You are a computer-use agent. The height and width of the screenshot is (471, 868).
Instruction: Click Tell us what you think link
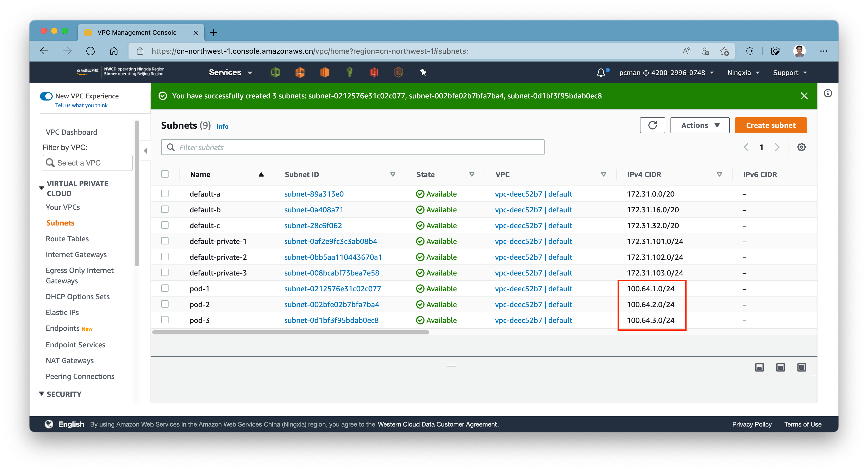(81, 105)
